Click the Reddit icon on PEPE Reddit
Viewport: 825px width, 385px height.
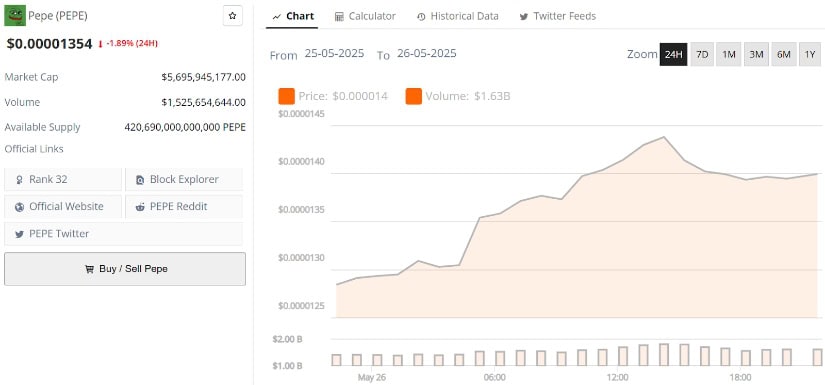pyautogui.click(x=140, y=207)
